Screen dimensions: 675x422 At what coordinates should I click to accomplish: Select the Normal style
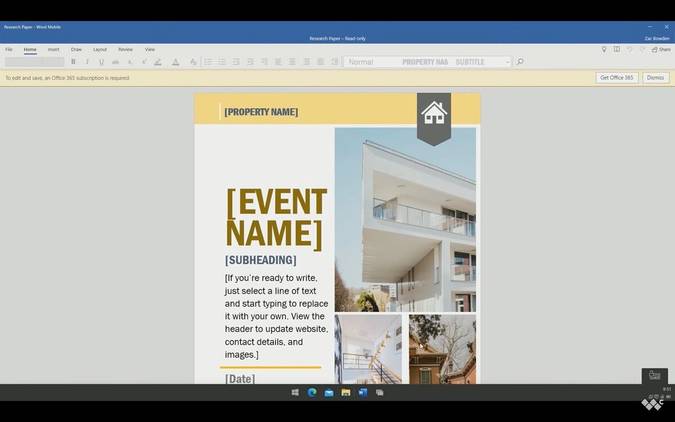click(x=361, y=62)
